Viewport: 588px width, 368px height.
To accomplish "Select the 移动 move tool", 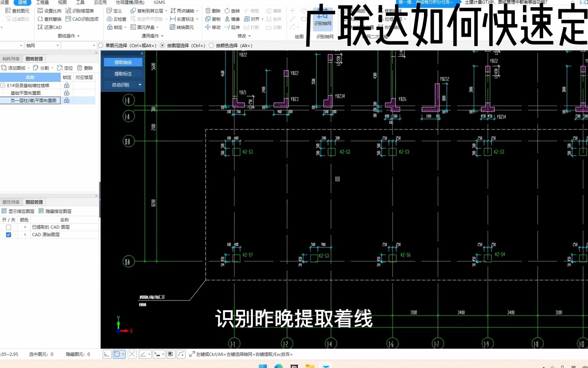I will tap(213, 27).
